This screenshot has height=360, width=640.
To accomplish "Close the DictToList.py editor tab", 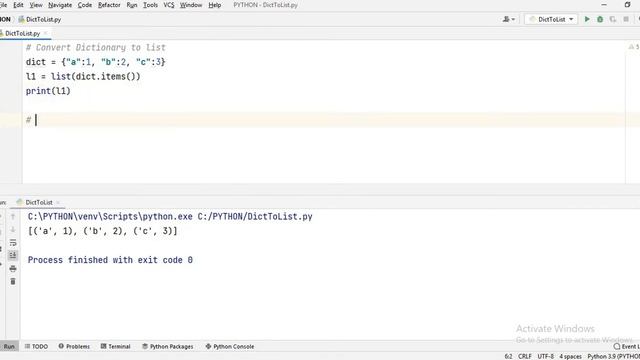I will (x=45, y=33).
